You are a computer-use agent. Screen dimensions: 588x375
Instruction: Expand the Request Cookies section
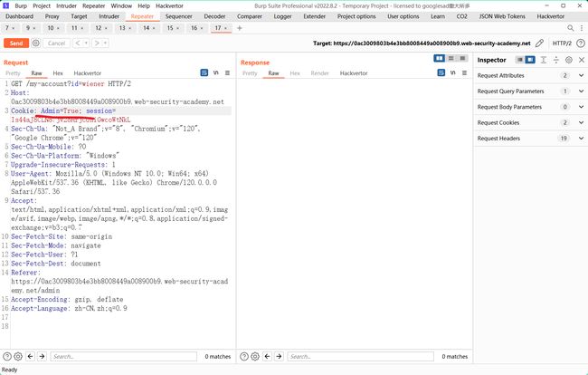coord(581,122)
